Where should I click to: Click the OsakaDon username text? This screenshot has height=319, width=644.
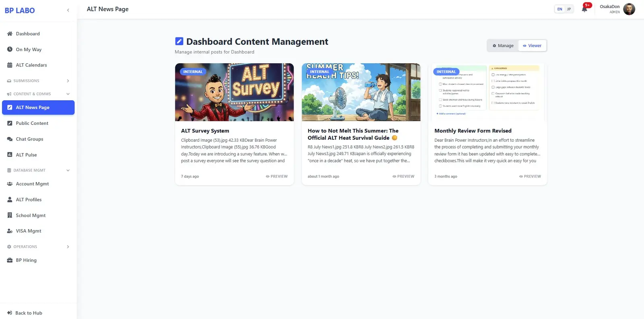610,6
